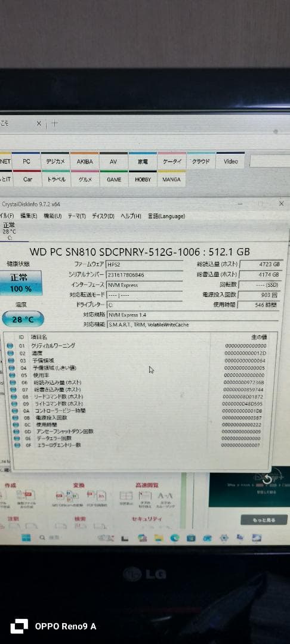Open the 家電 category tab

click(143, 162)
